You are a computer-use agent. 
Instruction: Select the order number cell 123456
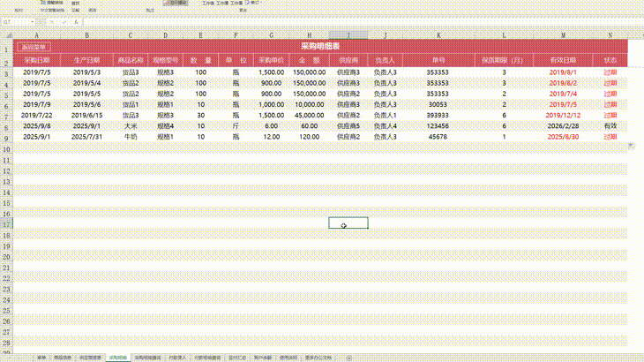pyautogui.click(x=438, y=126)
